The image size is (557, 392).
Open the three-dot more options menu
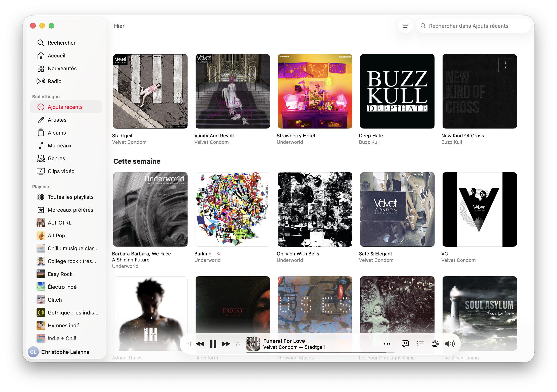(387, 344)
